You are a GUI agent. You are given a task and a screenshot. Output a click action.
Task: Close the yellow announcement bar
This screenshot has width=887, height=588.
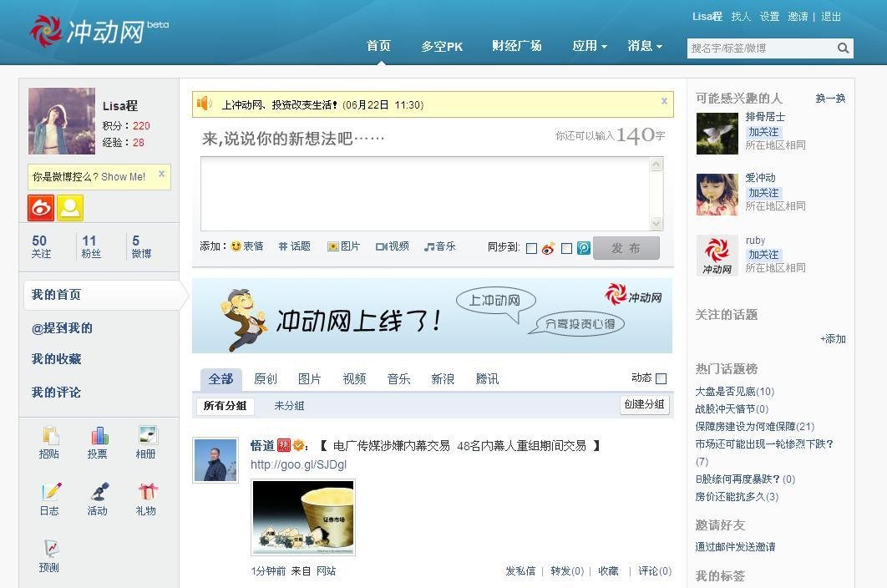pos(664,101)
